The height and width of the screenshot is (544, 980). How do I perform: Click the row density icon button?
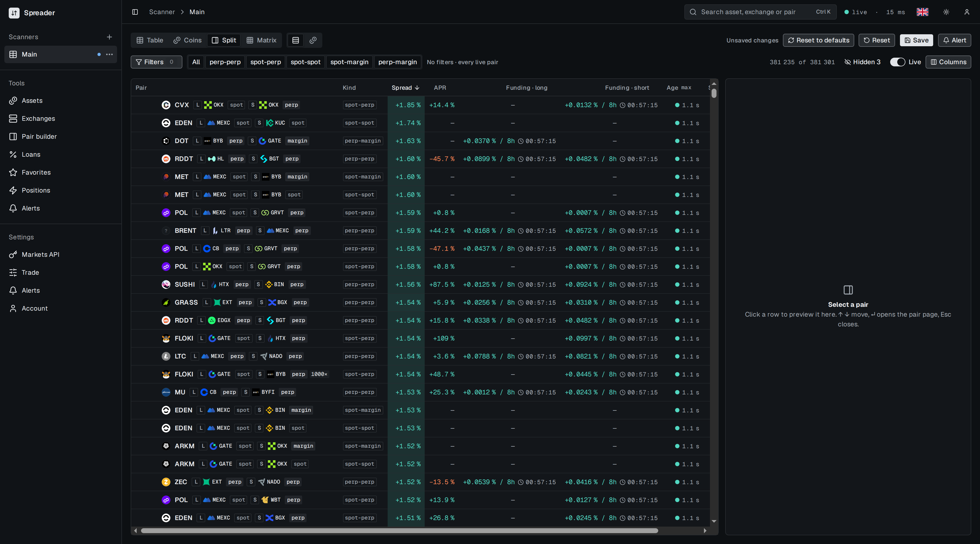(x=295, y=40)
